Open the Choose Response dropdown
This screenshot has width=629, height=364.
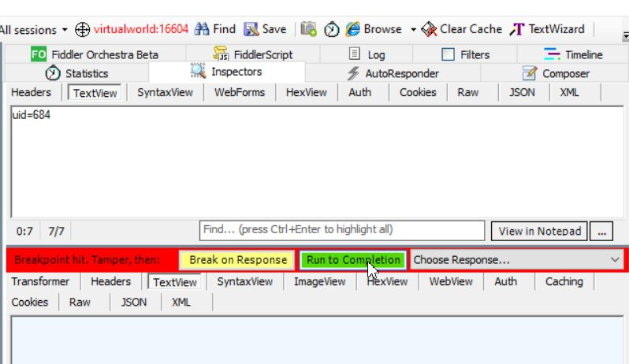(x=517, y=260)
